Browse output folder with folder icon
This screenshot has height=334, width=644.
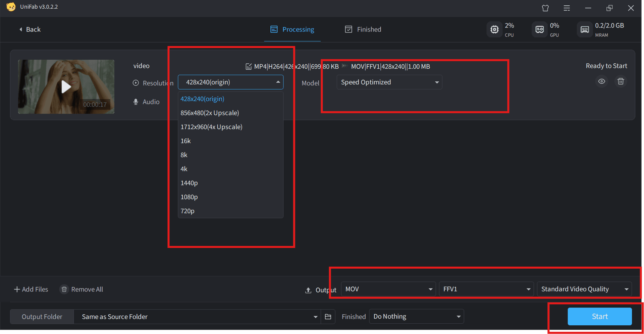(328, 317)
